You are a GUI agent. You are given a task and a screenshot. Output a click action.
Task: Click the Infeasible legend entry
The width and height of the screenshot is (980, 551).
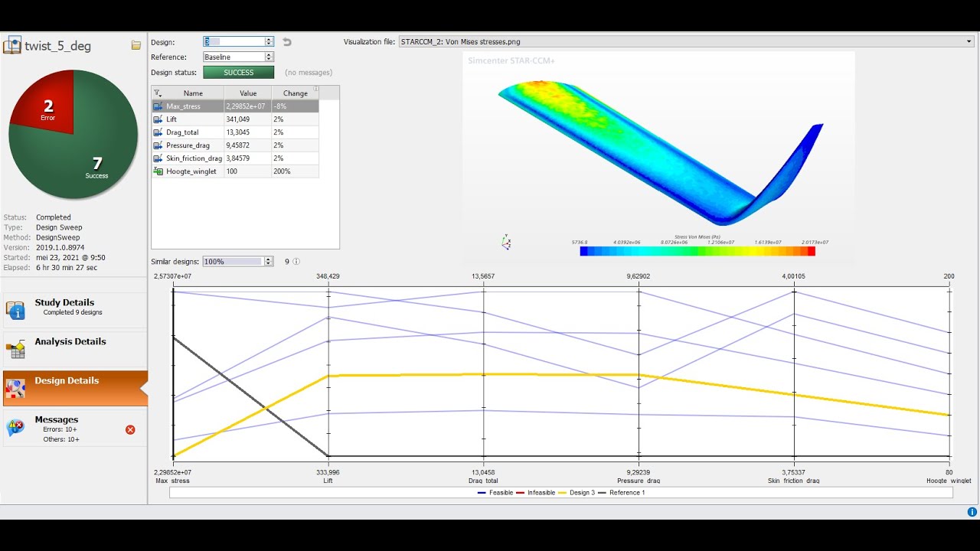tap(537, 493)
